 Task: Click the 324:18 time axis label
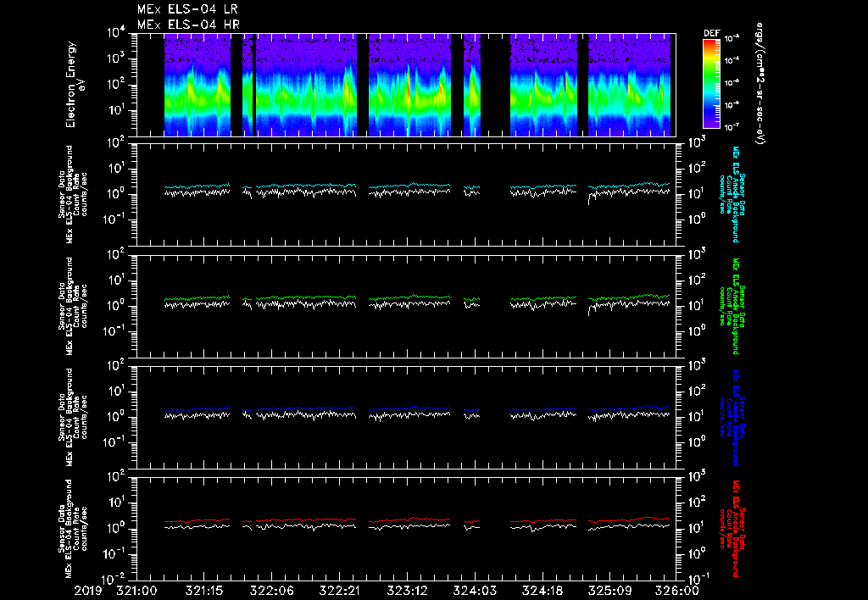(542, 590)
